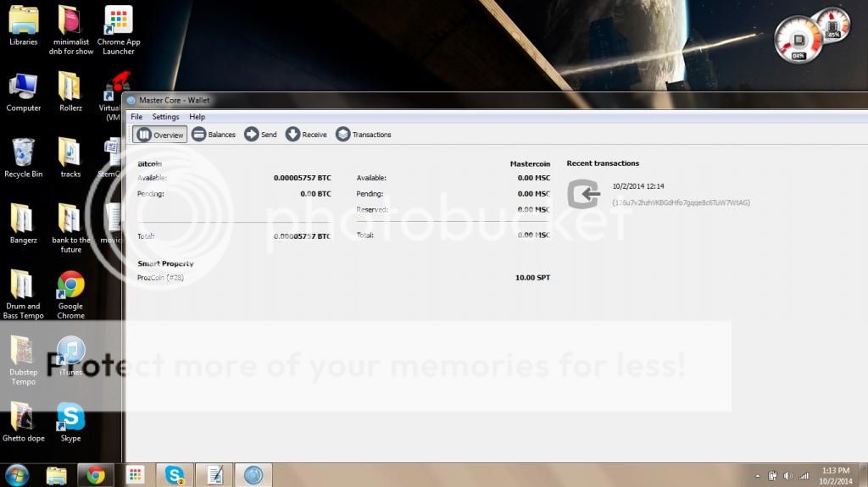This screenshot has width=868, height=487.
Task: Open the Overview tab in Master Core
Action: [x=159, y=135]
